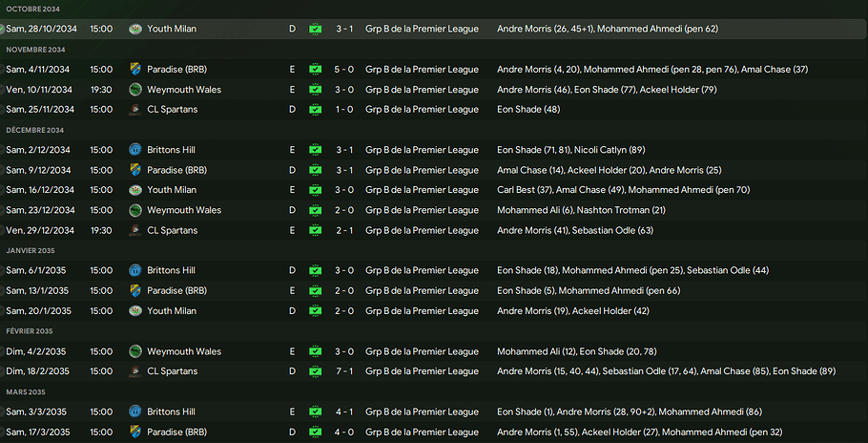The width and height of the screenshot is (868, 443).
Task: Open Youth Milan team link on 16/12/2034
Action: tap(172, 190)
